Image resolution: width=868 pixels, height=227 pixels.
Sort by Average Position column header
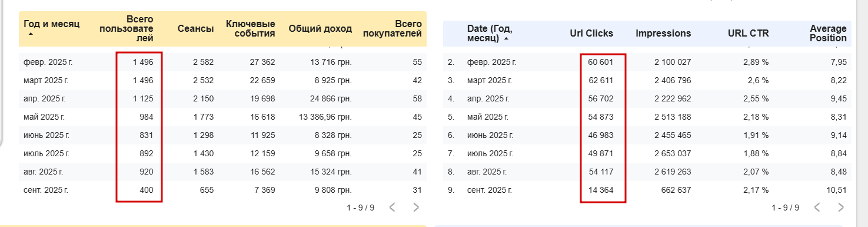pyautogui.click(x=828, y=34)
